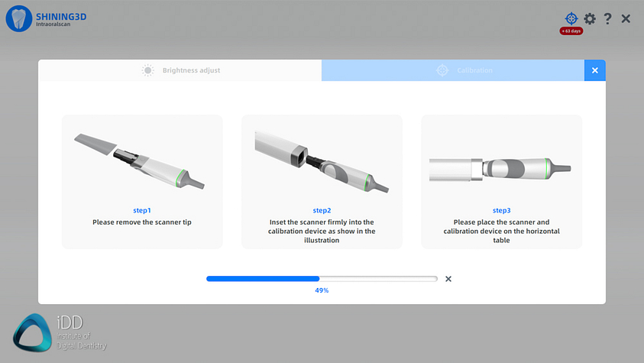Close the calibration dialog with blue X
The height and width of the screenshot is (363, 644).
(x=594, y=70)
